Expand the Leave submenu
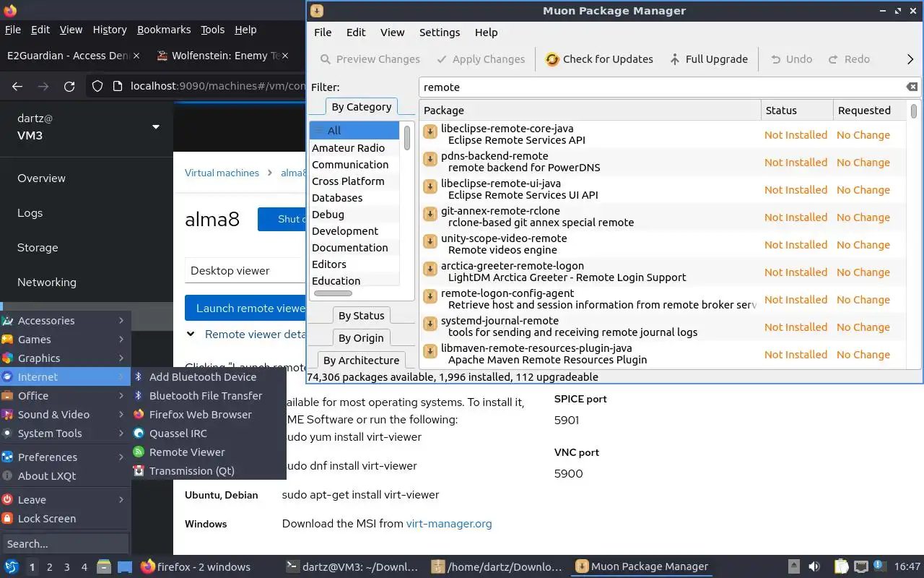This screenshot has width=924, height=578. [x=65, y=500]
